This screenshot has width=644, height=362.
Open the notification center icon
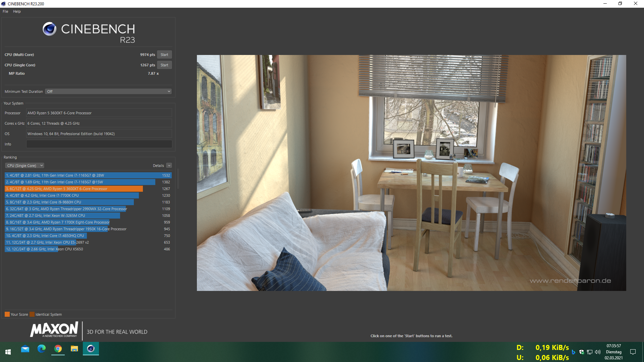click(x=633, y=352)
